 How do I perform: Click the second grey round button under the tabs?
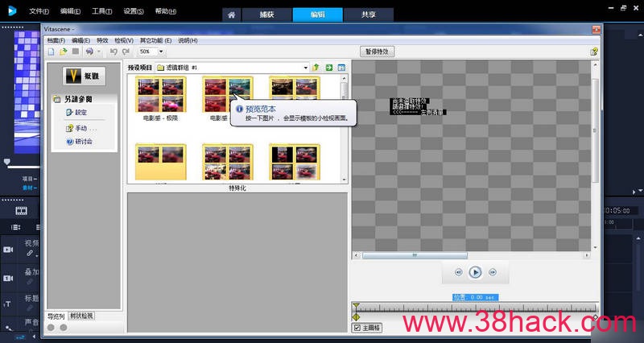(64, 328)
